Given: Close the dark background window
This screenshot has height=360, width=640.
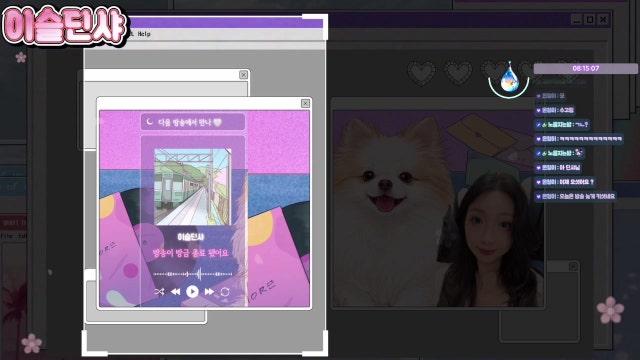Looking at the screenshot, I should 603,19.
